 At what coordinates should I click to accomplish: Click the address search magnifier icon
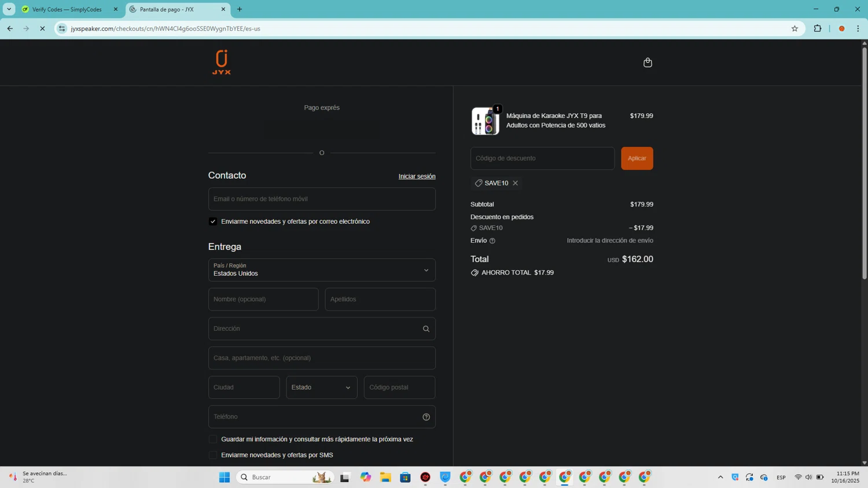tap(426, 329)
